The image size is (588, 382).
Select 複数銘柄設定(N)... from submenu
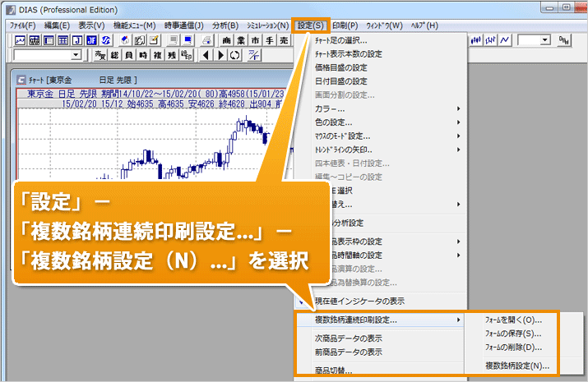coord(517,366)
